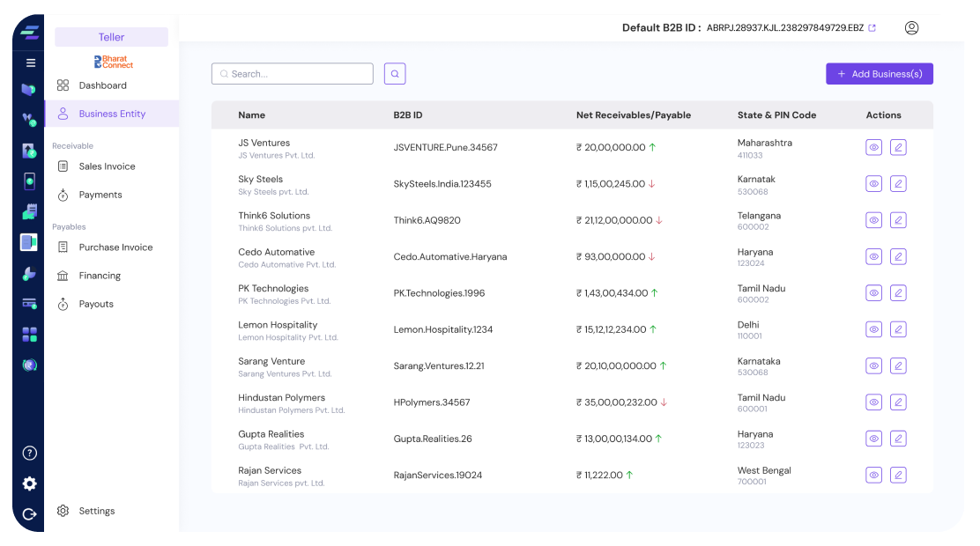The height and width of the screenshot is (546, 980).
Task: View JS Ventures details with eye icon
Action: (873, 147)
